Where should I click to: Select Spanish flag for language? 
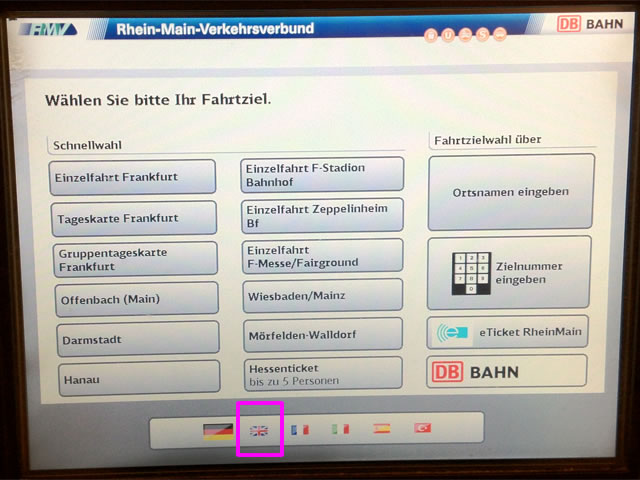point(382,428)
